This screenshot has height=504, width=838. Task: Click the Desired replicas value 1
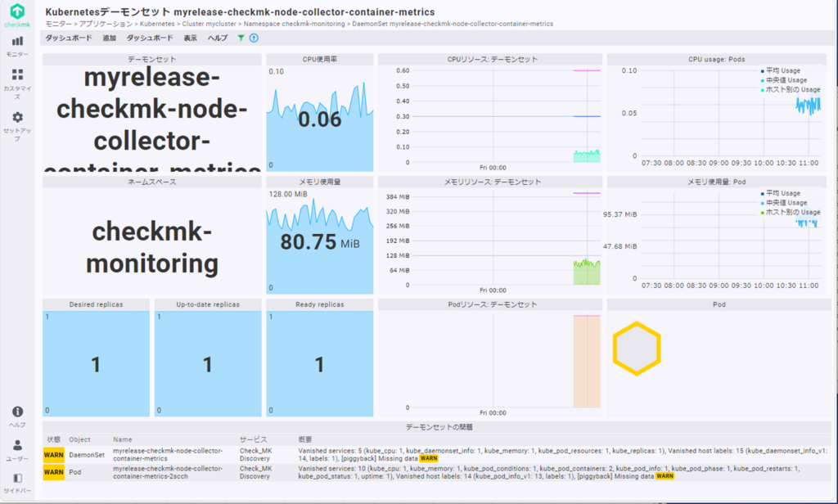tap(96, 365)
